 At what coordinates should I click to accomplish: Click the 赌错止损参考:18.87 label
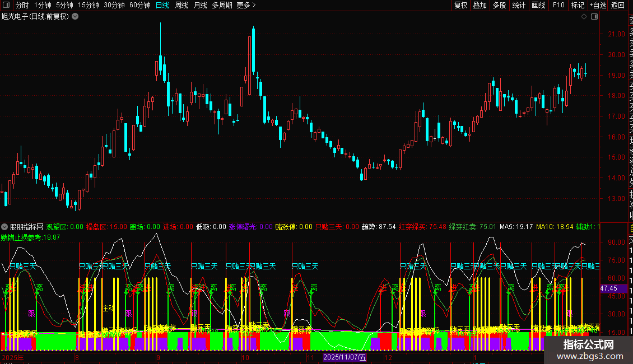30,237
